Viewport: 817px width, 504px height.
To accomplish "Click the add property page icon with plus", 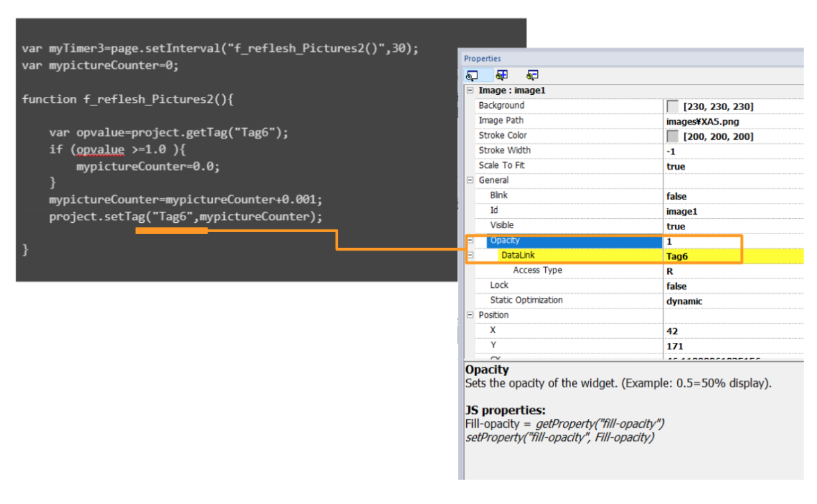I will [501, 74].
